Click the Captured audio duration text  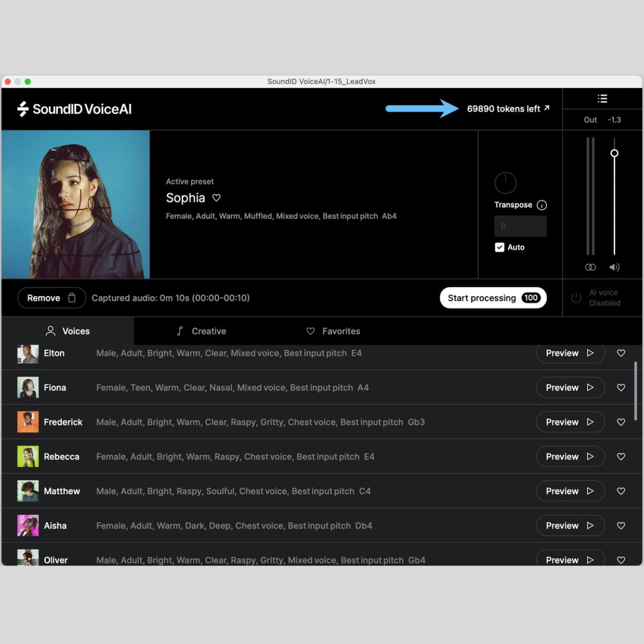click(171, 298)
